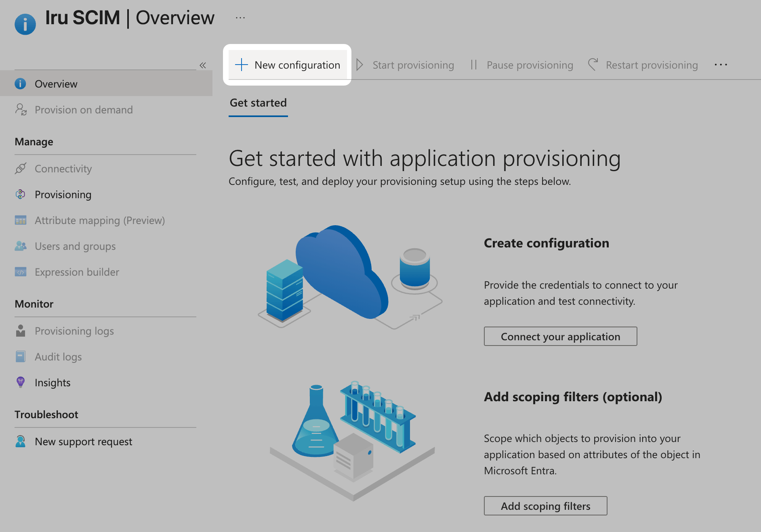Select Overview in the sidebar
The height and width of the screenshot is (532, 761).
106,84
